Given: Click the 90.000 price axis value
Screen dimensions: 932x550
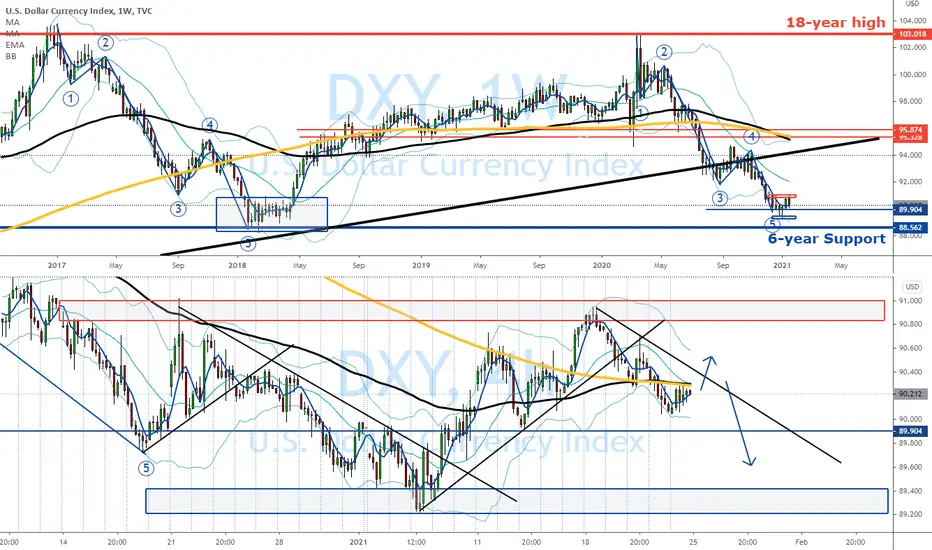Looking at the screenshot, I should click(x=912, y=419).
